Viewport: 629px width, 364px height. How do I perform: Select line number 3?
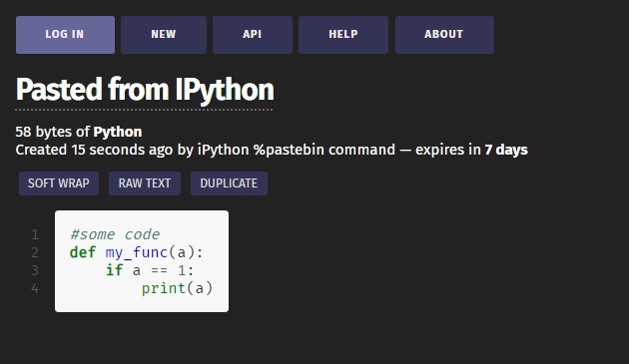point(35,270)
